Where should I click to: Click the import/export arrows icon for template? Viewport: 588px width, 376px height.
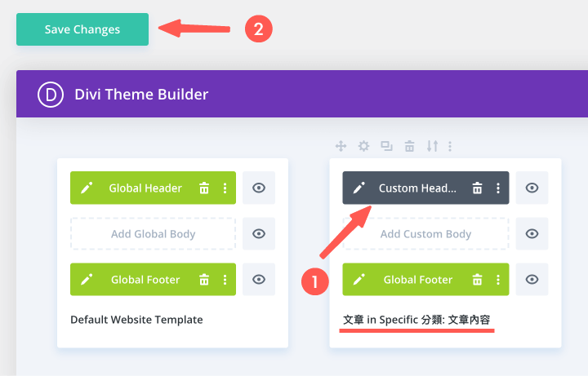[x=432, y=146]
